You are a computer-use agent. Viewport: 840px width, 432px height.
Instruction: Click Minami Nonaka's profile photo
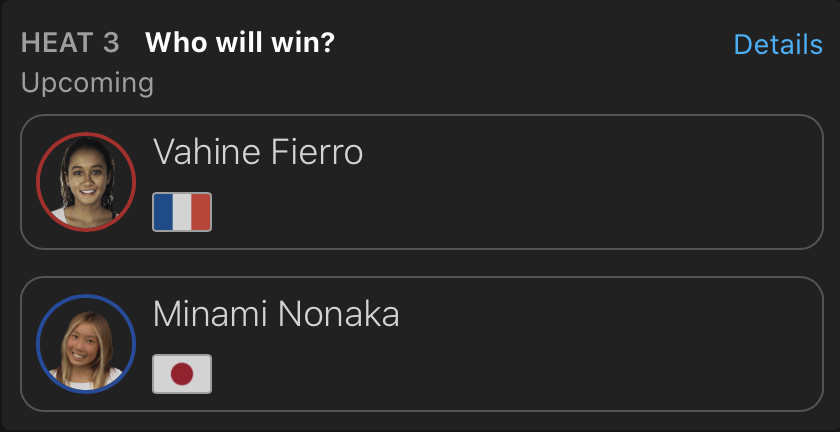85,344
